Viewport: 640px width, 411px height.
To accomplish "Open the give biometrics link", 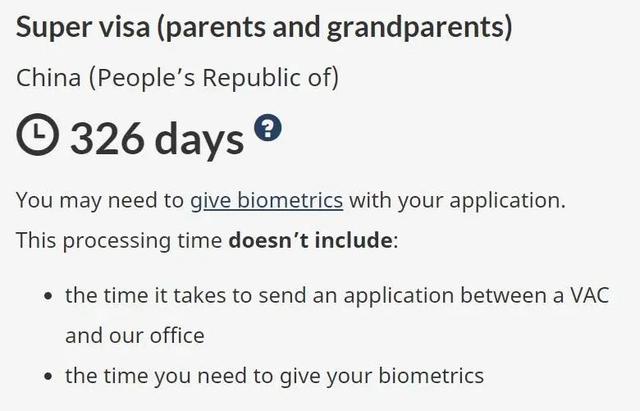I will coord(266,200).
